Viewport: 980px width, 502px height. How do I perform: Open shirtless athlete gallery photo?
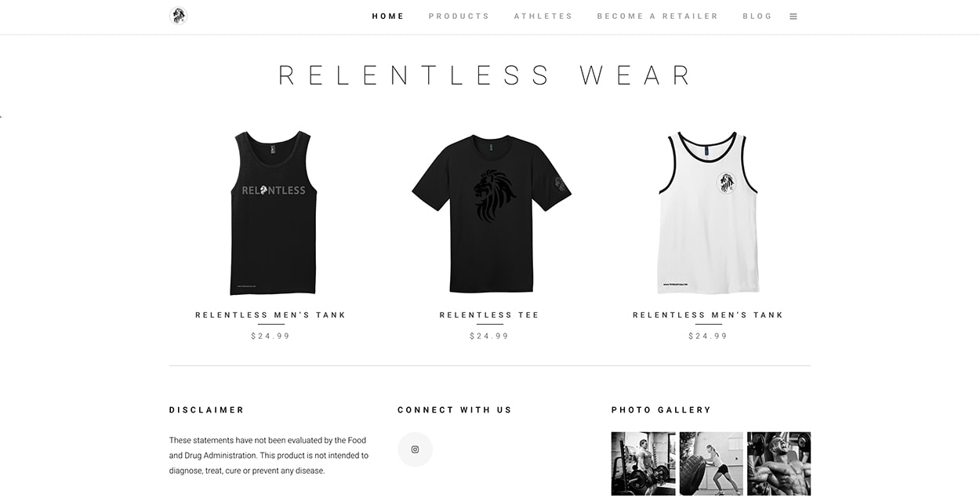tap(779, 464)
